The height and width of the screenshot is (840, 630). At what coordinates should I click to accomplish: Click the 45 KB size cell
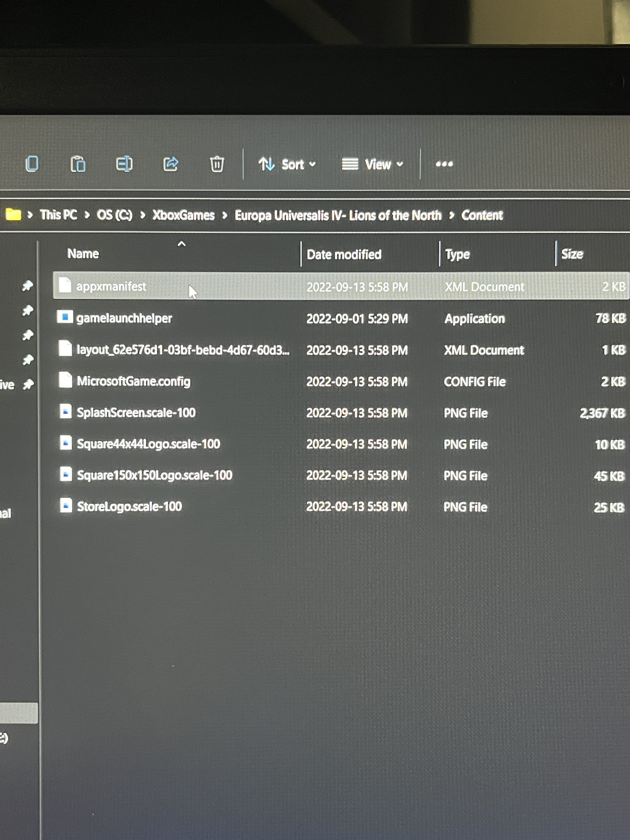point(609,476)
